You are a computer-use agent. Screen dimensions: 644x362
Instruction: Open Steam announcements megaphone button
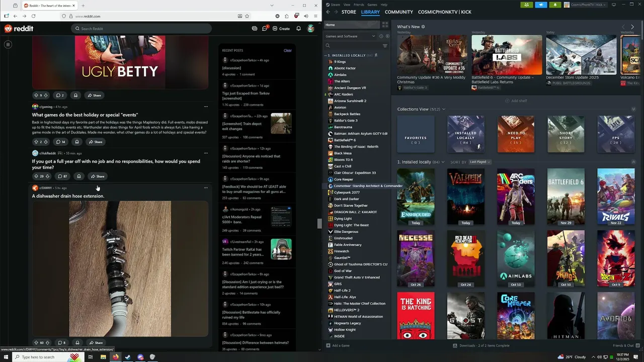tap(541, 5)
